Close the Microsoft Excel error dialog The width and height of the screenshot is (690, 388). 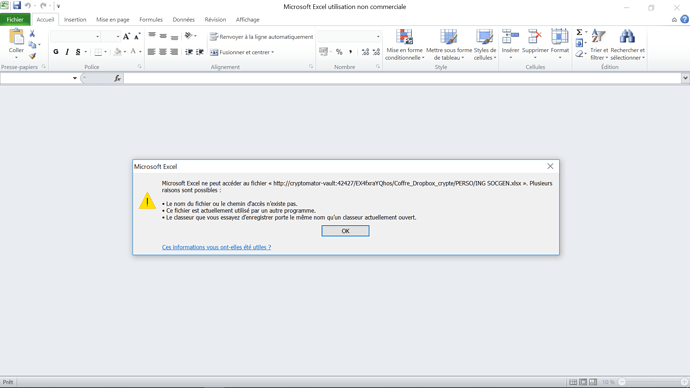click(550, 166)
